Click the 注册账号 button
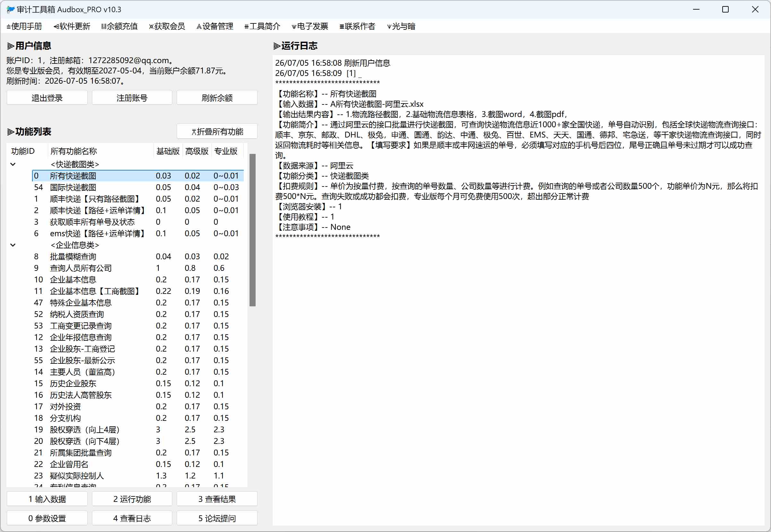 (132, 98)
